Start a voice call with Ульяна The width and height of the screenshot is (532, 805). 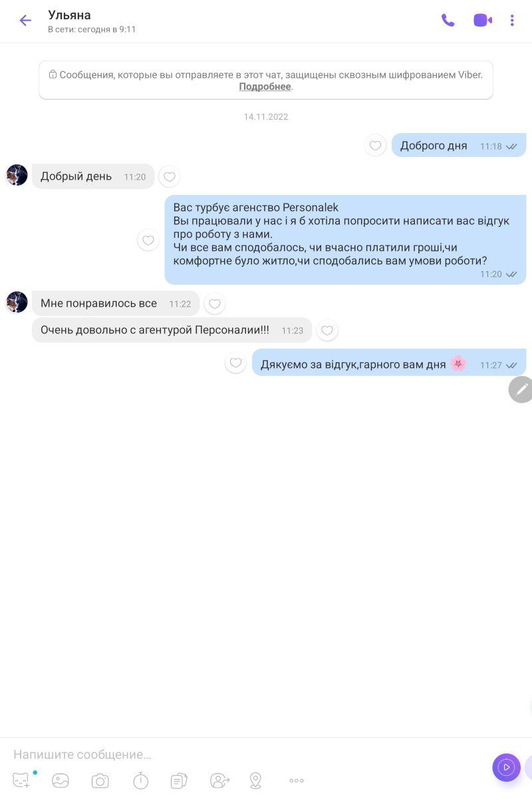448,21
